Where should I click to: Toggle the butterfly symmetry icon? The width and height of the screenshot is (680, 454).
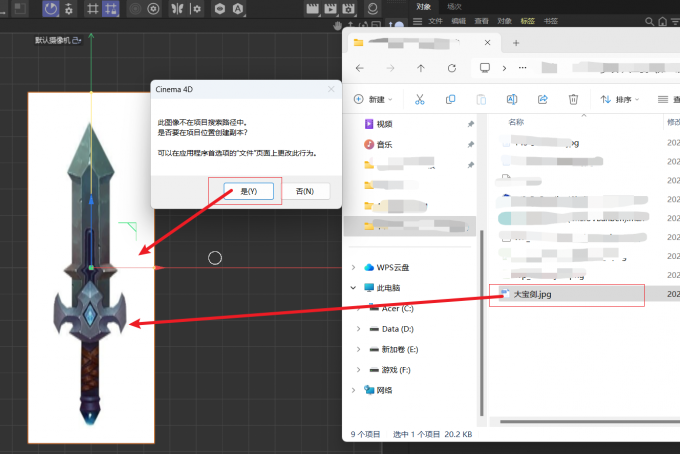(x=177, y=9)
